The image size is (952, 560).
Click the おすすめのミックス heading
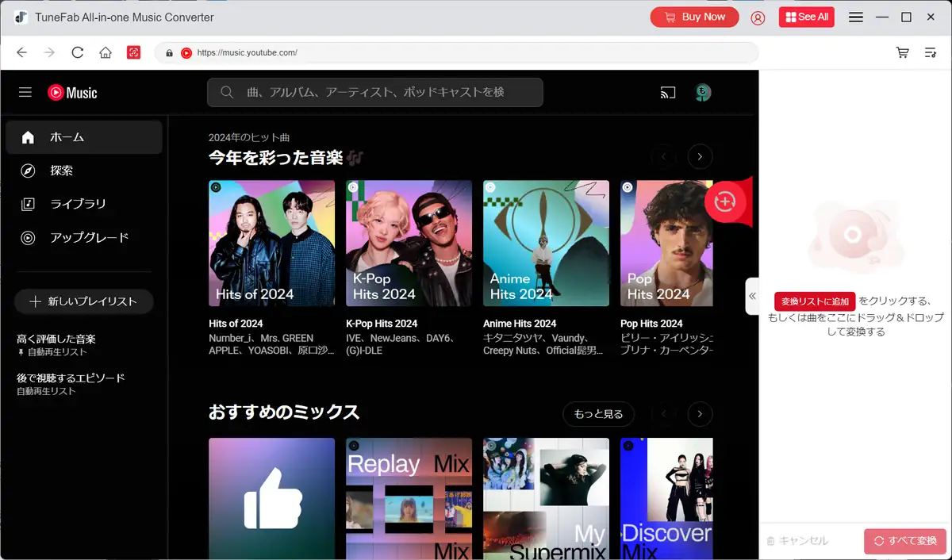(x=284, y=412)
